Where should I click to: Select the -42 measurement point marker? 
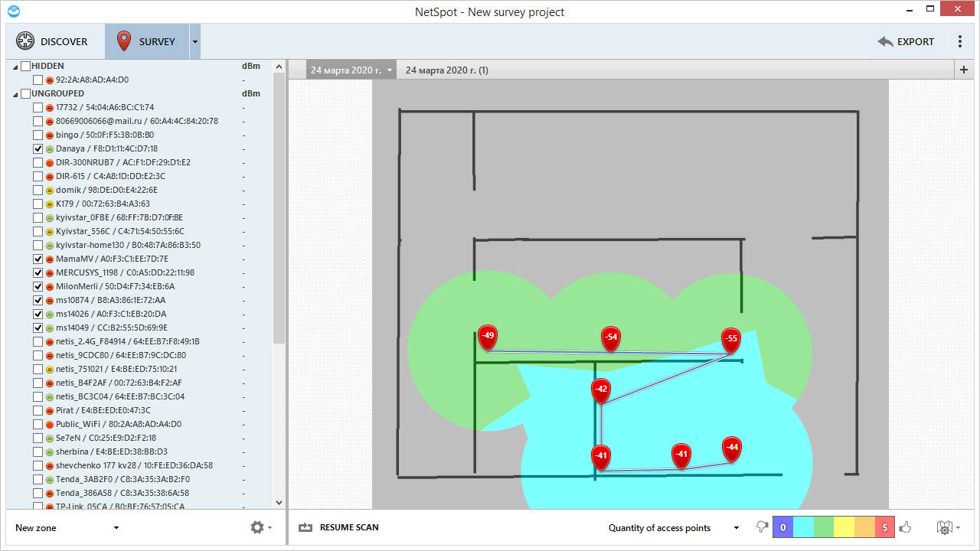(x=601, y=391)
